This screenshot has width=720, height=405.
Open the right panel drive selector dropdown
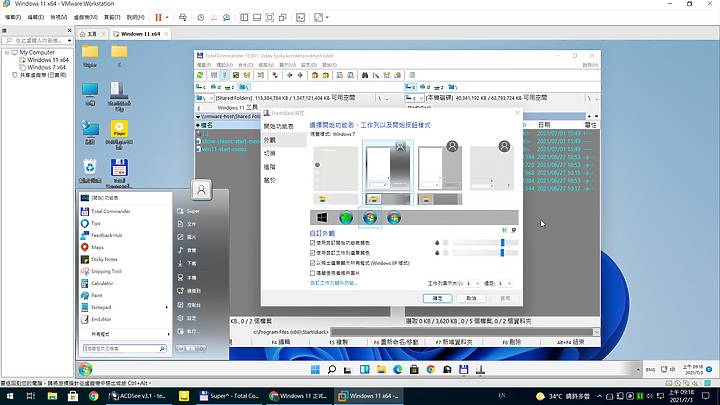coord(414,98)
